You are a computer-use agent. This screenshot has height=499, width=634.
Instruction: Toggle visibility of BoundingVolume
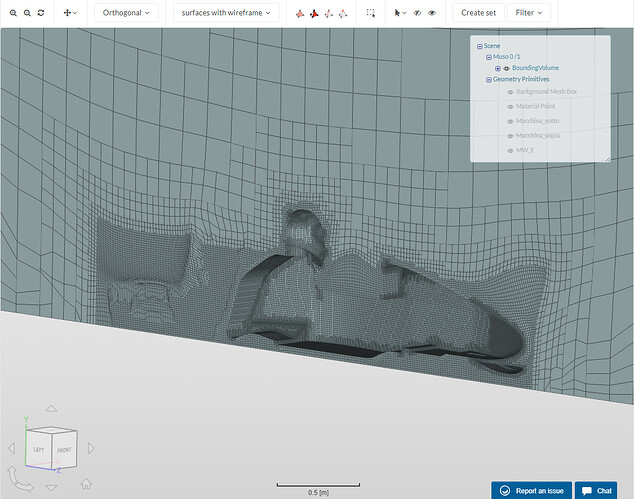click(507, 68)
